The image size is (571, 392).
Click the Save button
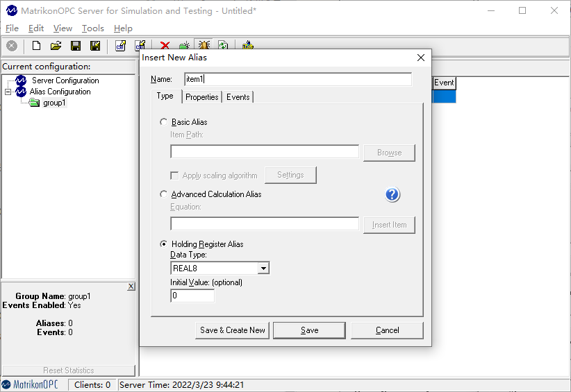310,330
